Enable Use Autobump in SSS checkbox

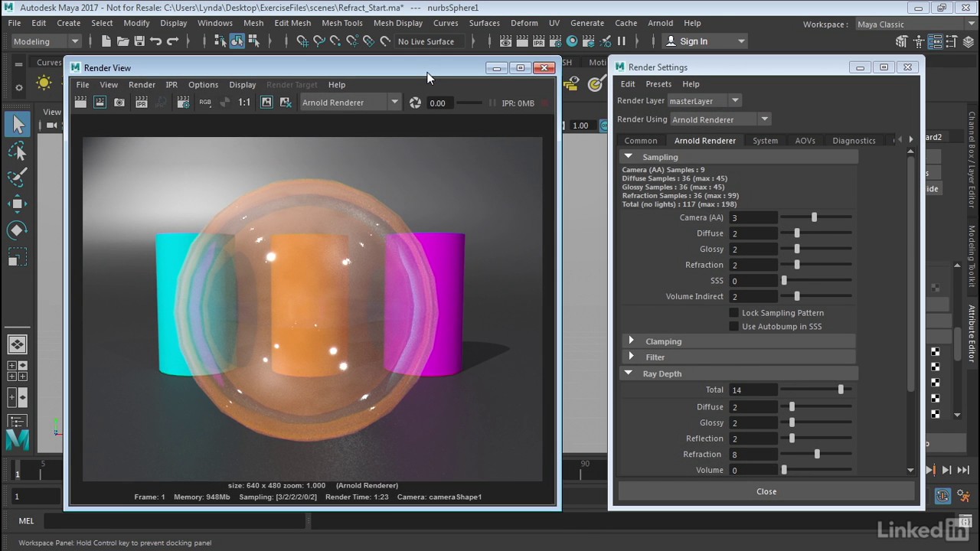(x=733, y=327)
